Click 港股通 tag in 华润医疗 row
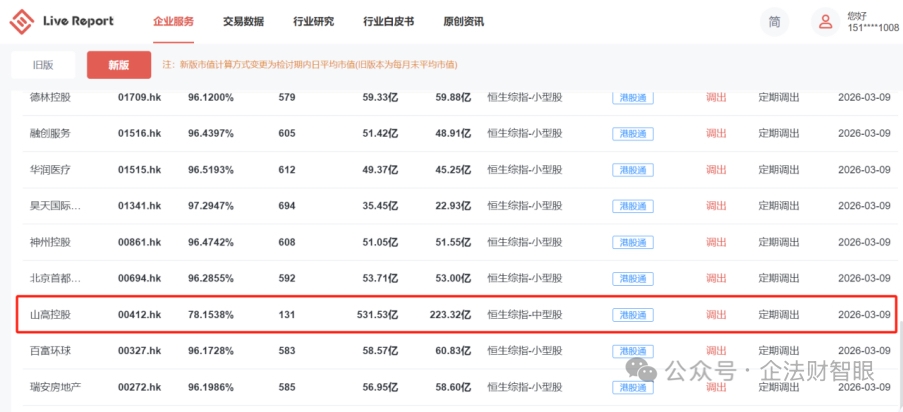903x412 pixels. click(633, 170)
